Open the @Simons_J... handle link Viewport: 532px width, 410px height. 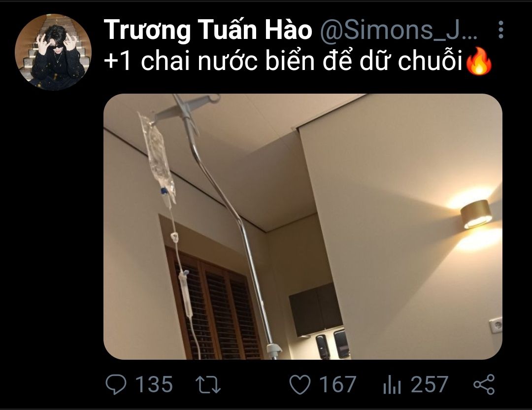(399, 30)
